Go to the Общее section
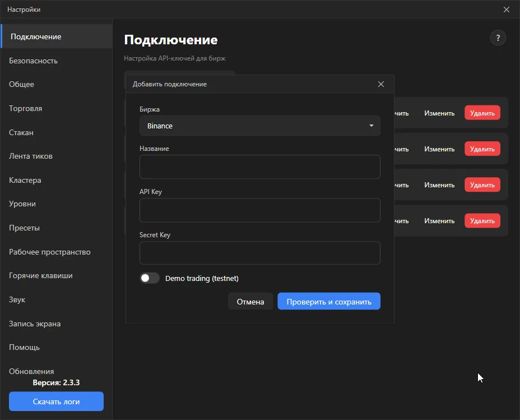This screenshot has width=520, height=420. pyautogui.click(x=57, y=84)
